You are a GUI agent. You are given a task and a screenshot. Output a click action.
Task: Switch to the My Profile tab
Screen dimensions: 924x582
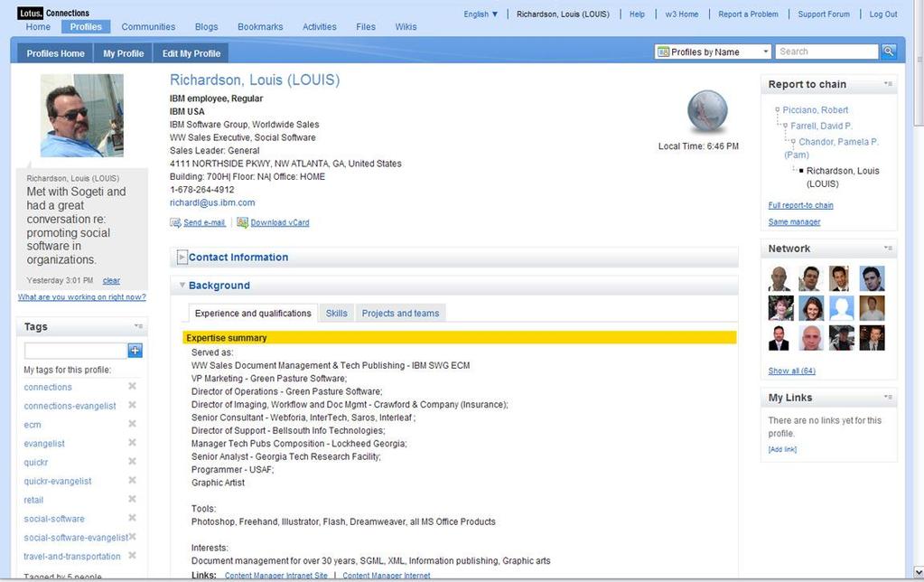[123, 53]
